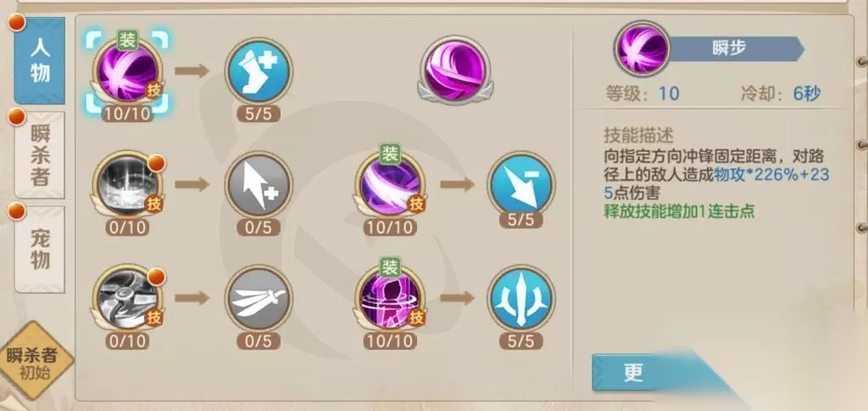Select the unequipped purple swirl orb skill
This screenshot has height=411, width=868.
point(455,70)
